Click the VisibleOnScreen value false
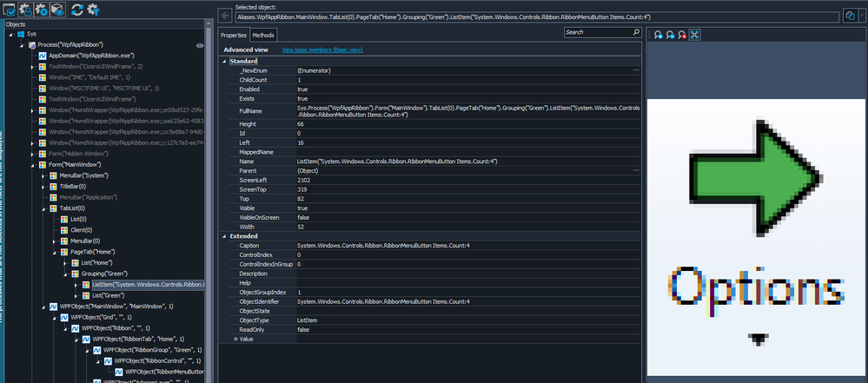The image size is (868, 383). [303, 217]
